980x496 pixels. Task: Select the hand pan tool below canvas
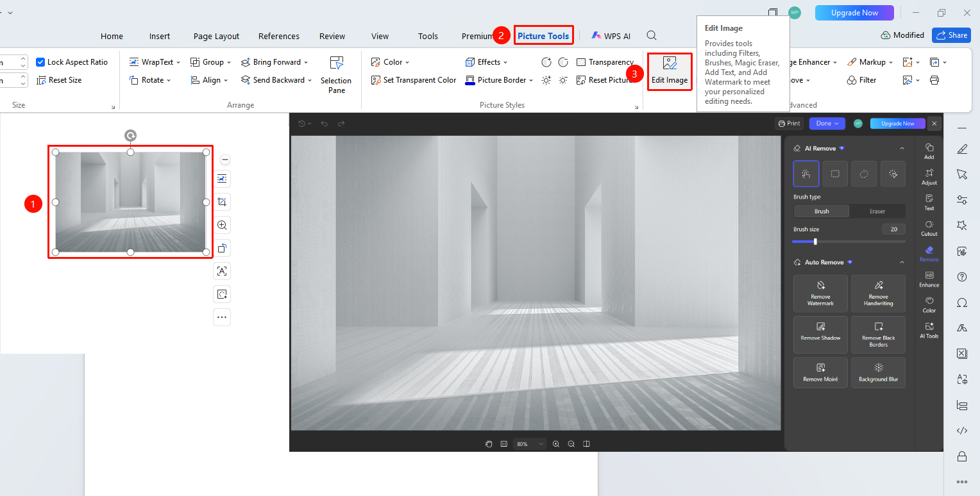(x=489, y=443)
